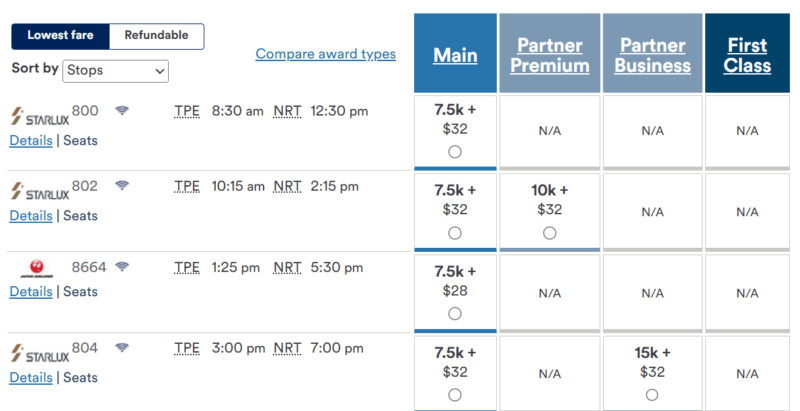Click the Wi-Fi icon for flight 804

click(x=121, y=348)
